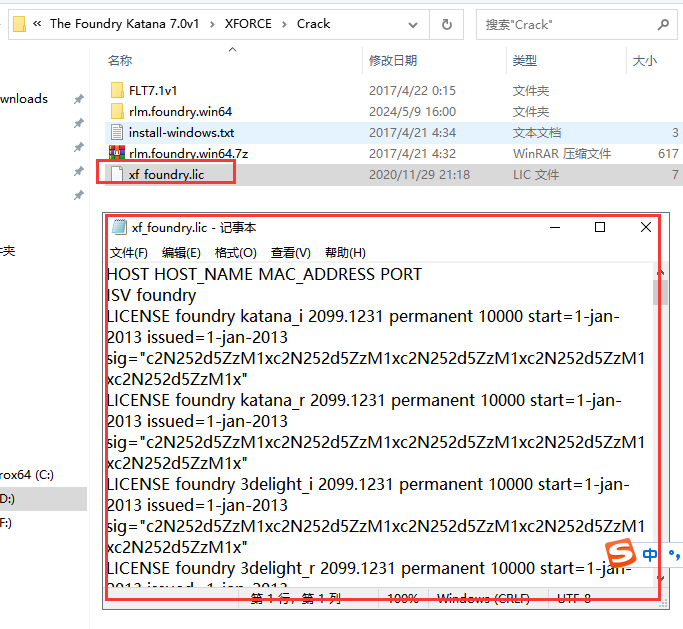Click XFORCE in the address path

[x=248, y=24]
